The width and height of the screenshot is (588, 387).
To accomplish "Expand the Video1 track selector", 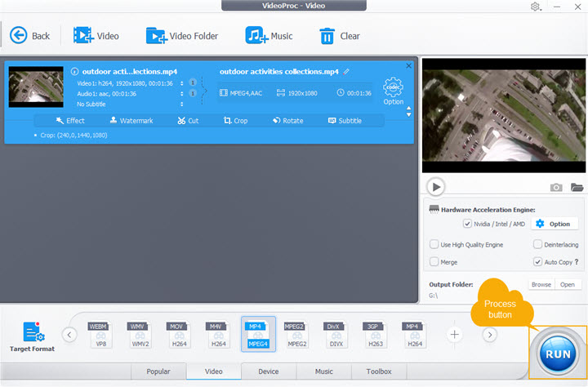I will [181, 82].
